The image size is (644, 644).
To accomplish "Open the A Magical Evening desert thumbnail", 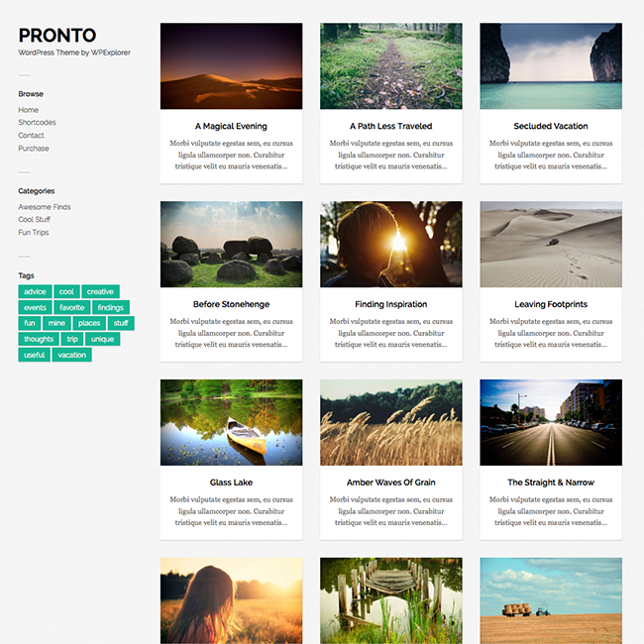I will [231, 66].
